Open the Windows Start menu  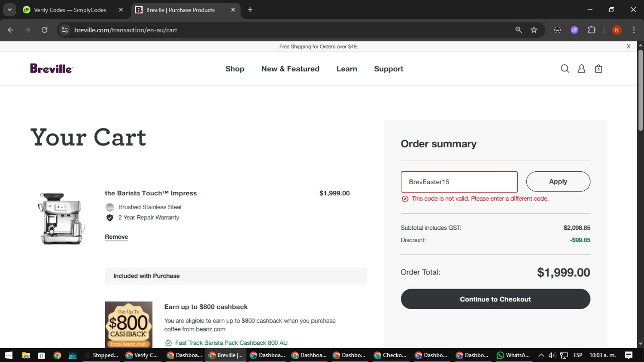click(x=9, y=355)
